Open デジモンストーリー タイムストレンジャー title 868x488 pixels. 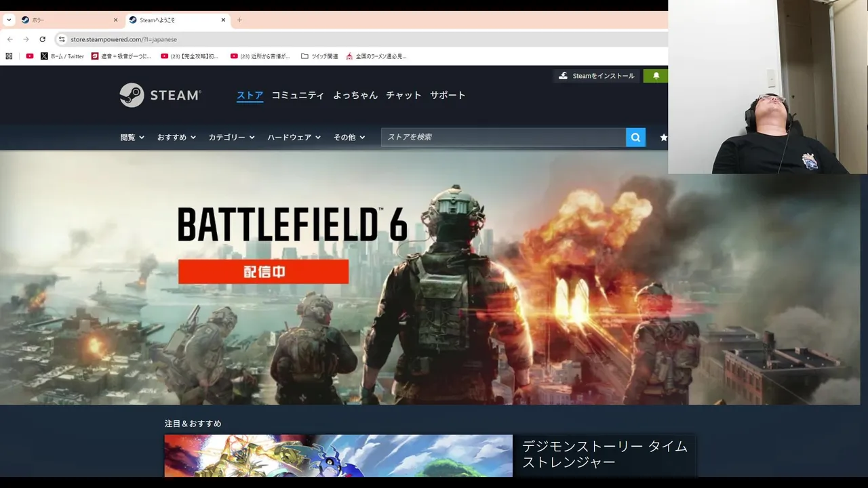tap(605, 454)
